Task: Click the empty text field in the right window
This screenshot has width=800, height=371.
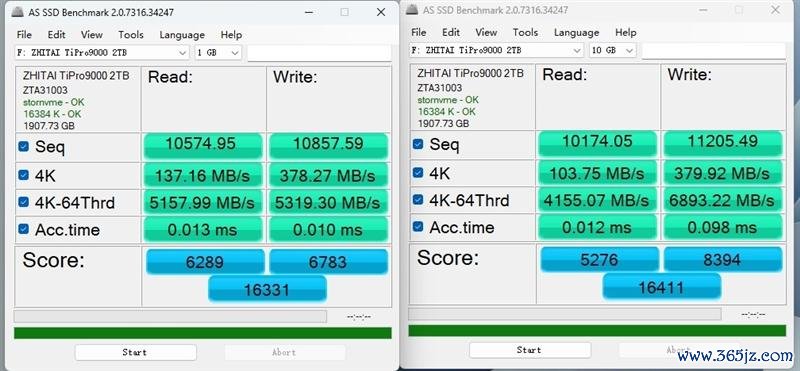Action: coord(714,51)
